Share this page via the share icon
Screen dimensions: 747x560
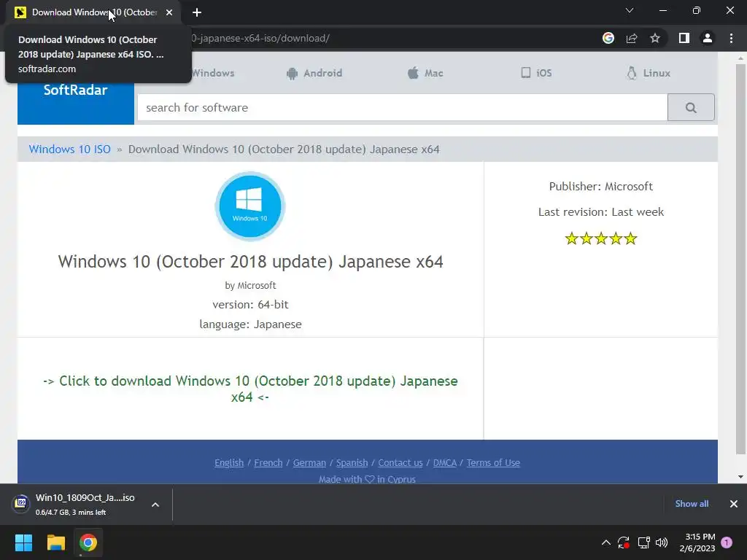632,38
